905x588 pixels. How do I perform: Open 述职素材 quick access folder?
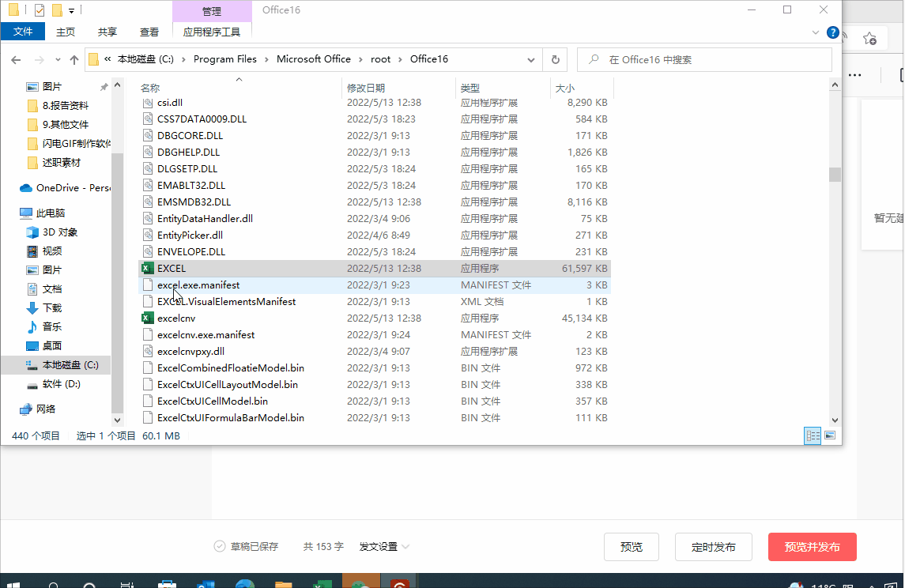point(55,163)
